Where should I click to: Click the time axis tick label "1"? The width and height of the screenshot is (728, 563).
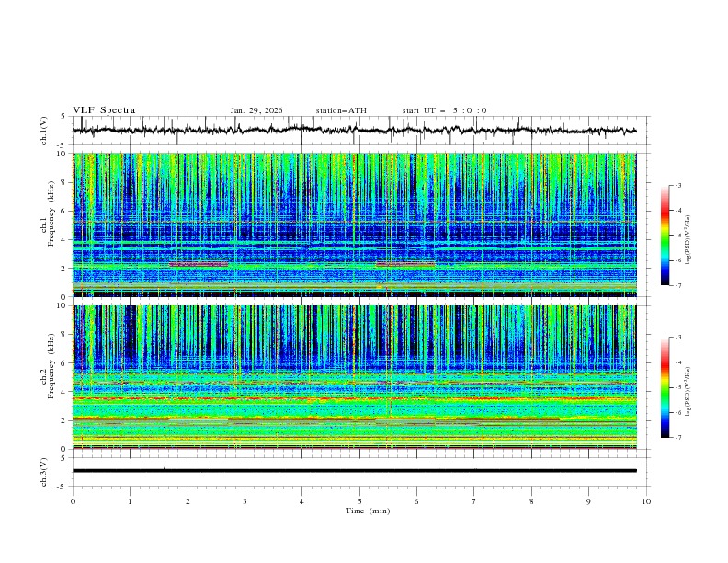point(130,501)
